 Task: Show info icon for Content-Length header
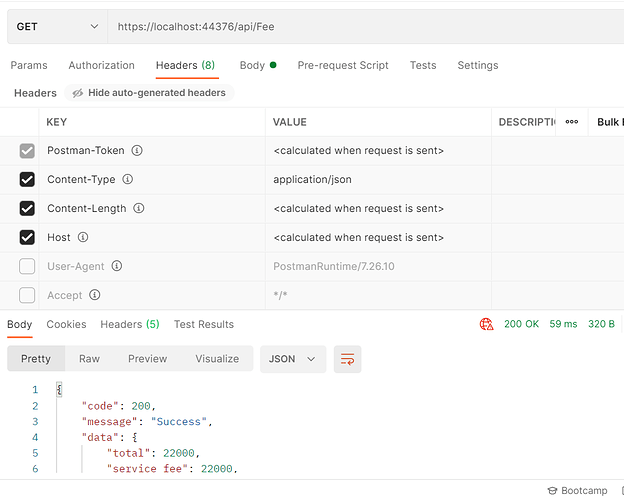[138, 208]
